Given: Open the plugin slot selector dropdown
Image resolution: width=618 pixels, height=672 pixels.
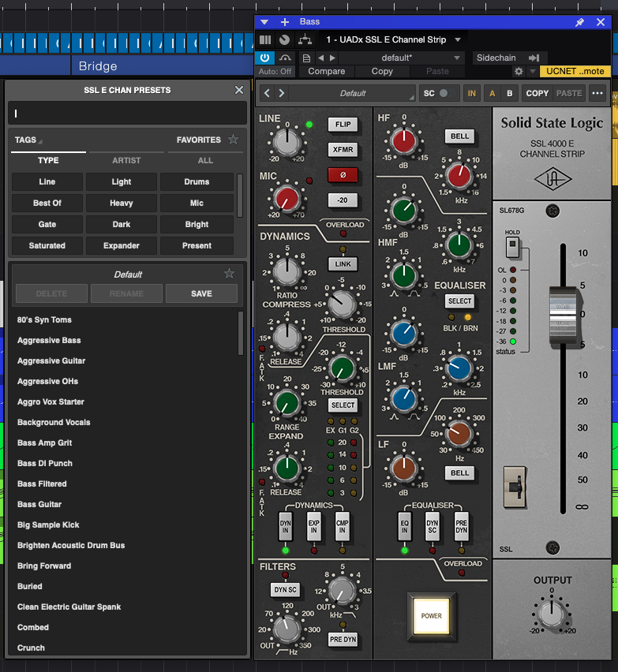Looking at the screenshot, I should tap(458, 40).
